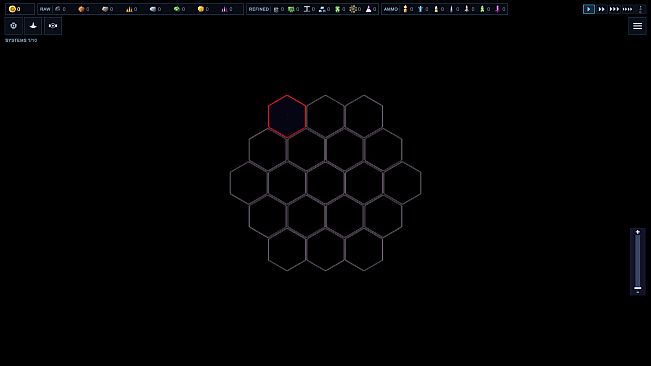The image size is (651, 366).
Task: Click the zoom slider handle
Action: coord(638,288)
